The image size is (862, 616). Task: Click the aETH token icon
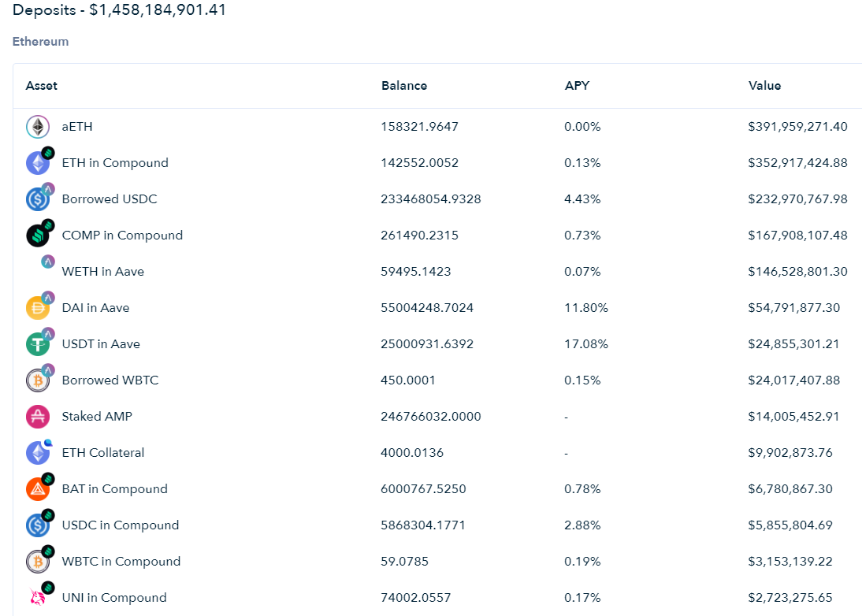(38, 127)
